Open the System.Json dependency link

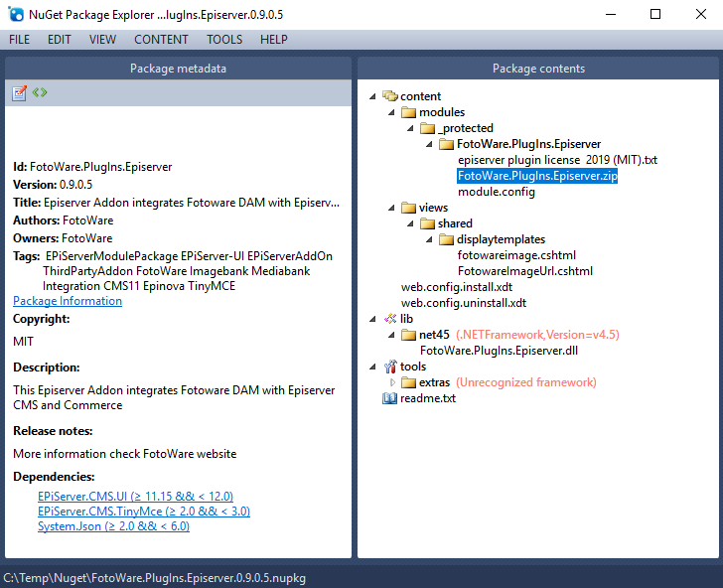click(x=113, y=526)
